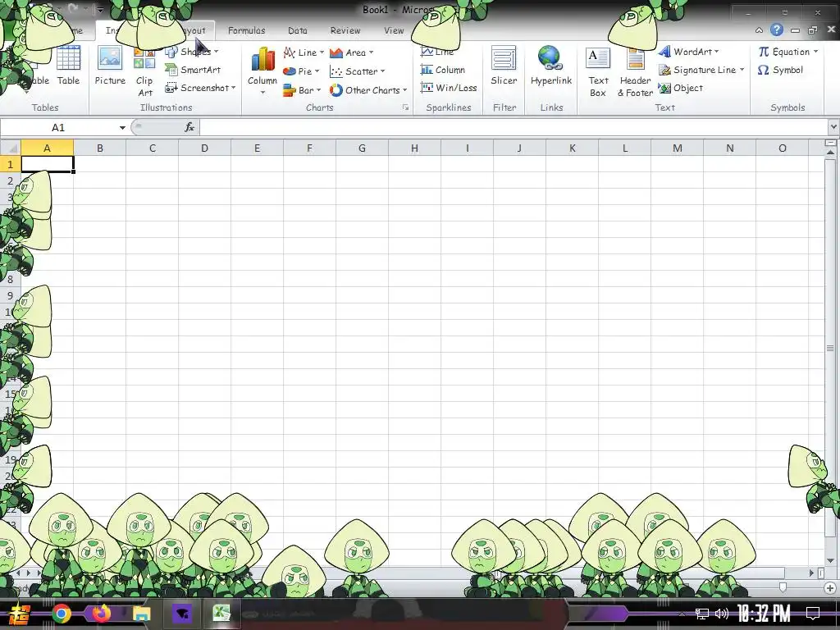Image resolution: width=840 pixels, height=630 pixels.
Task: Open Google Chrome from the taskbar
Action: (62, 614)
